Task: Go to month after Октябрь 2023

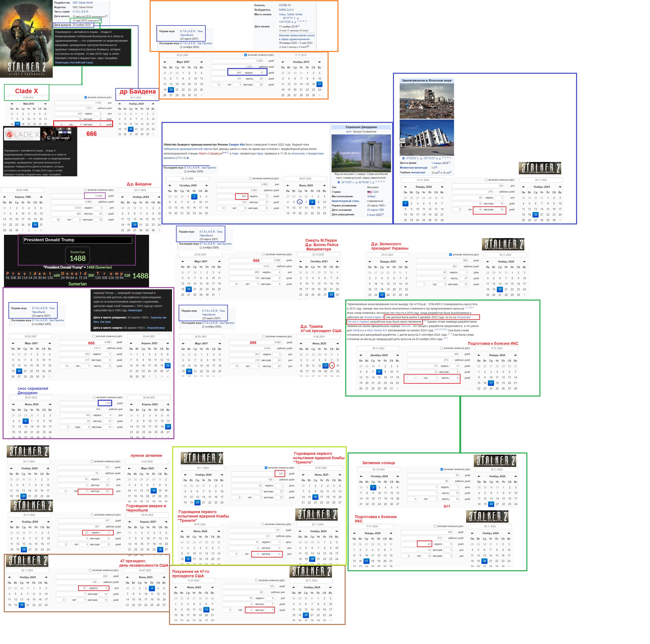Action: point(337,261)
